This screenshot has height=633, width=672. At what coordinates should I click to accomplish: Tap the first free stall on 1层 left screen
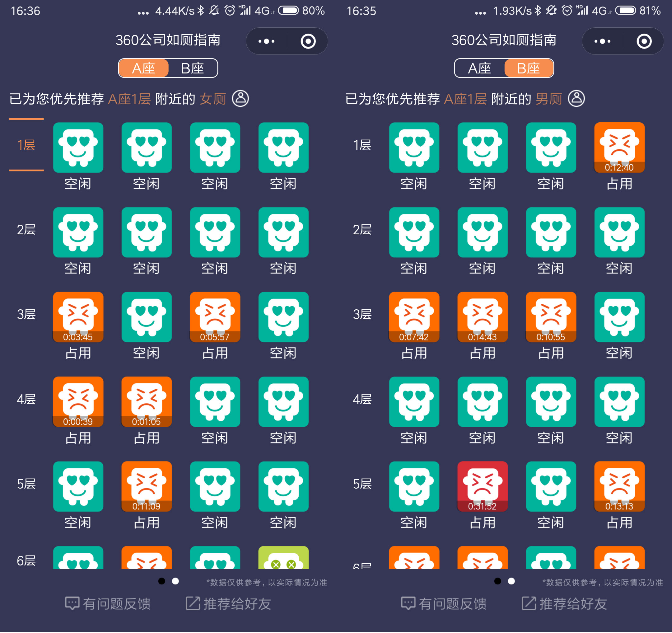click(78, 148)
